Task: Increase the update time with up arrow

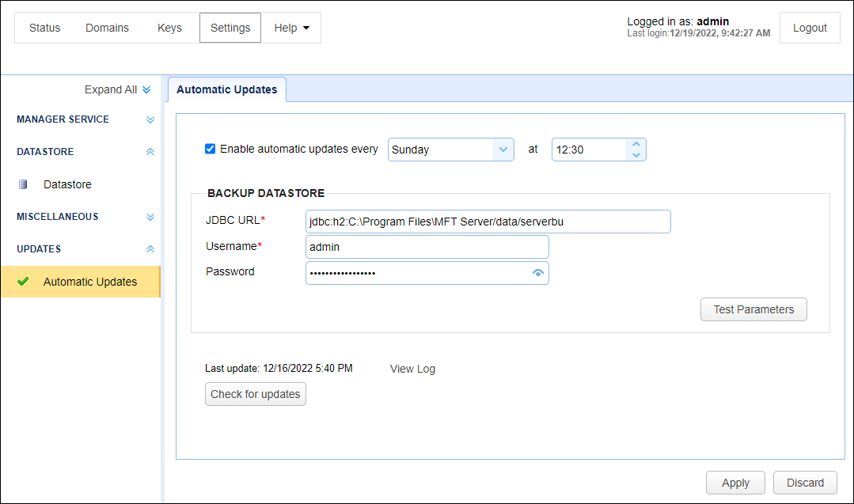Action: 636,144
